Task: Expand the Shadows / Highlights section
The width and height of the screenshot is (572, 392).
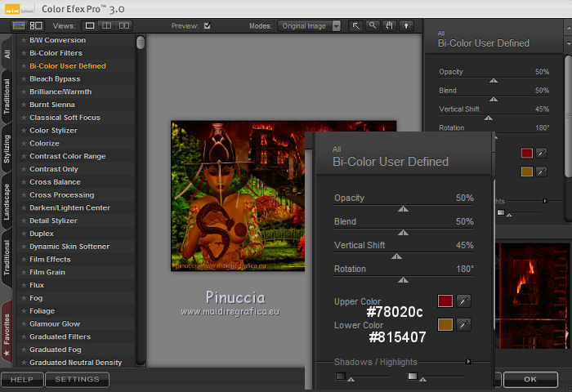Action: [468, 361]
